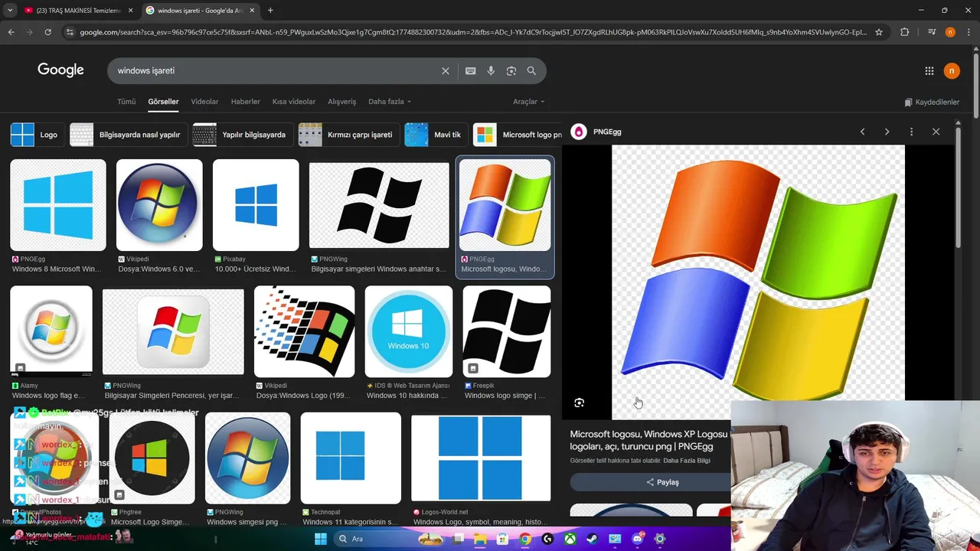Open the black PNGWing Windows flag thumbnail
Screen dimensions: 980x551
pos(379,205)
